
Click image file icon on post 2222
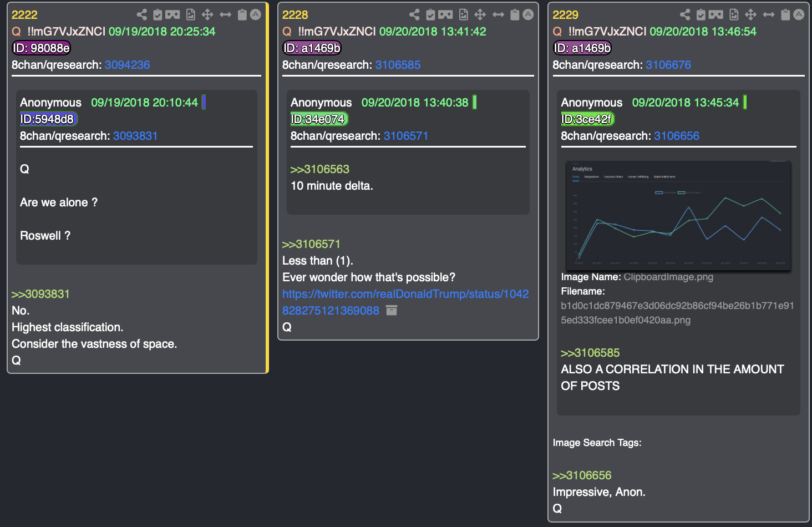tap(191, 14)
